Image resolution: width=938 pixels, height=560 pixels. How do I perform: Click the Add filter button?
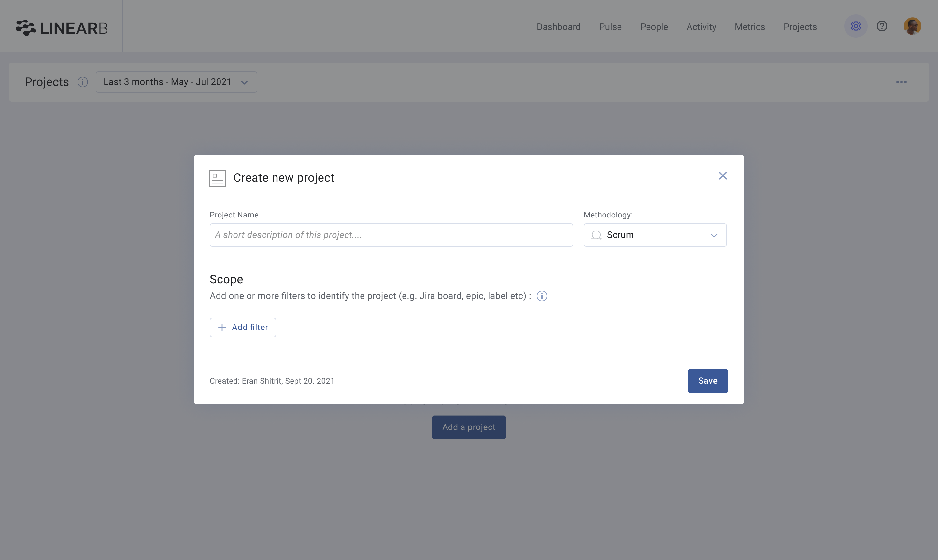243,327
